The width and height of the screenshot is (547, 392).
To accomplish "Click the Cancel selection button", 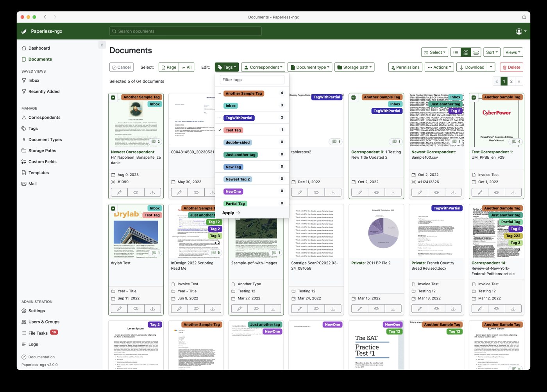I will [x=122, y=67].
